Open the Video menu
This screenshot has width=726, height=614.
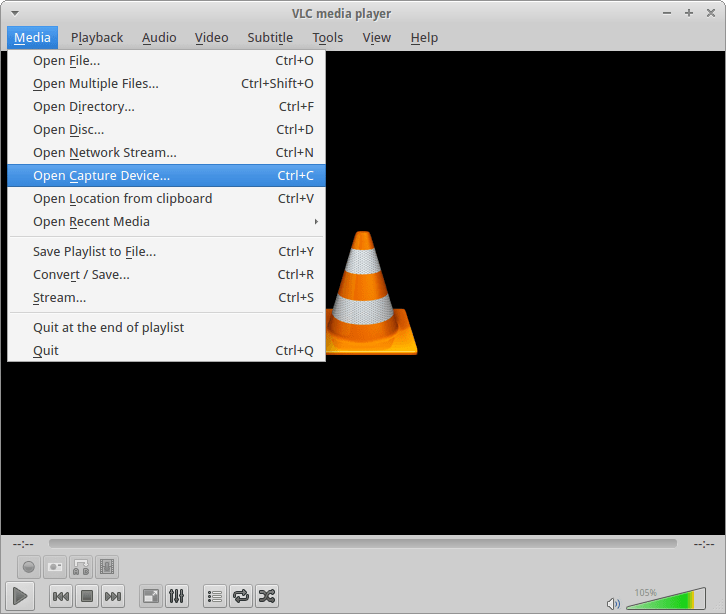tap(212, 38)
